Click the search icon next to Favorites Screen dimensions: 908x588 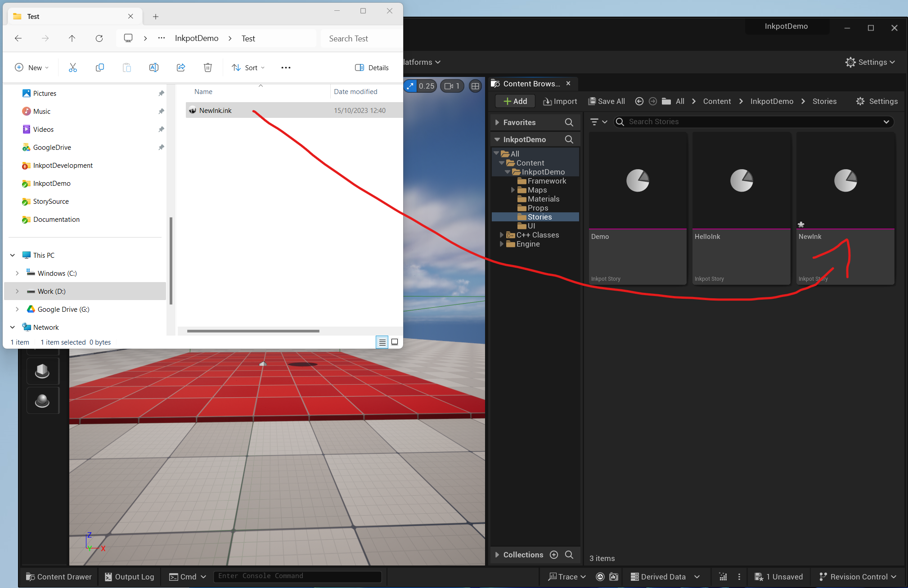[x=569, y=122]
